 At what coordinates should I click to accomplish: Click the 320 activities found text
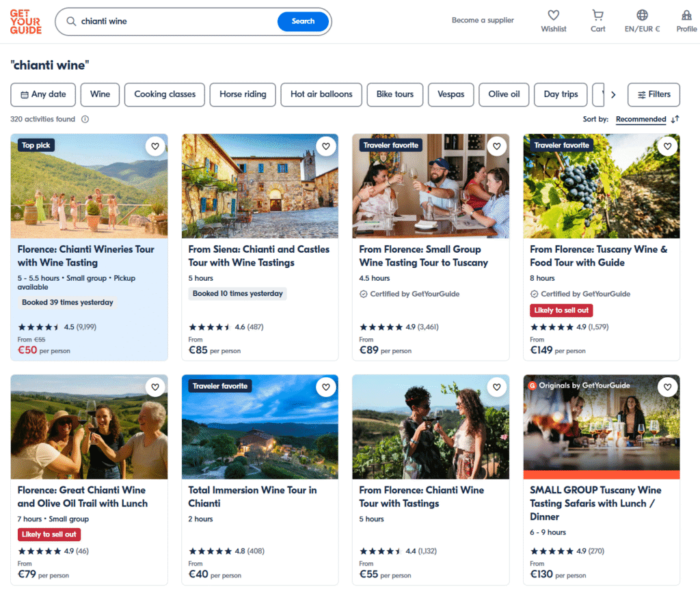click(x=42, y=119)
